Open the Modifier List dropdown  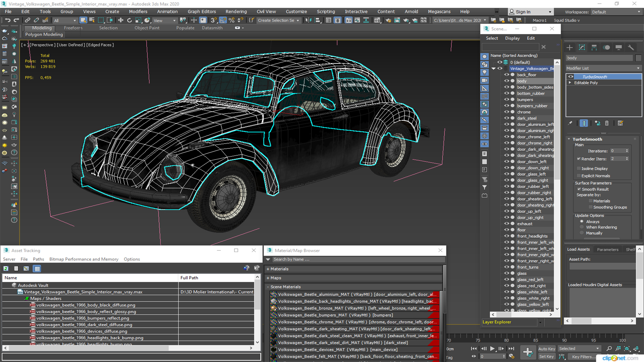click(x=603, y=68)
